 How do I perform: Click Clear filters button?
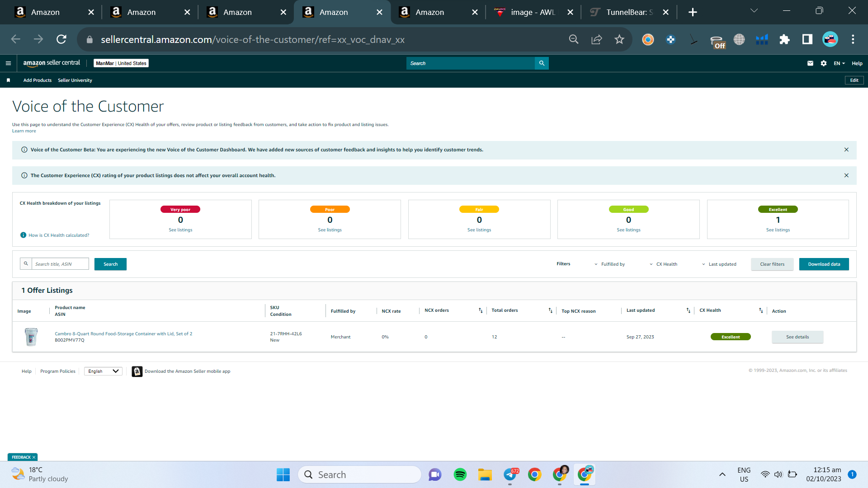pos(772,264)
